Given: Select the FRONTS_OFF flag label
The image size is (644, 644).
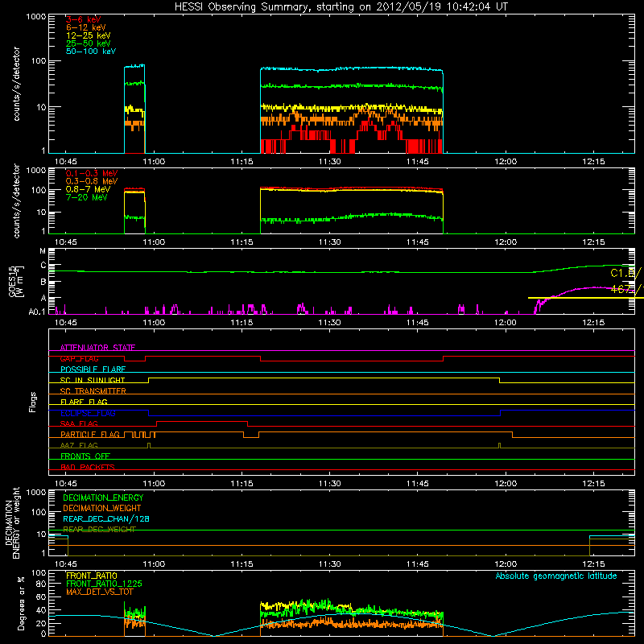Looking at the screenshot, I should (85, 456).
